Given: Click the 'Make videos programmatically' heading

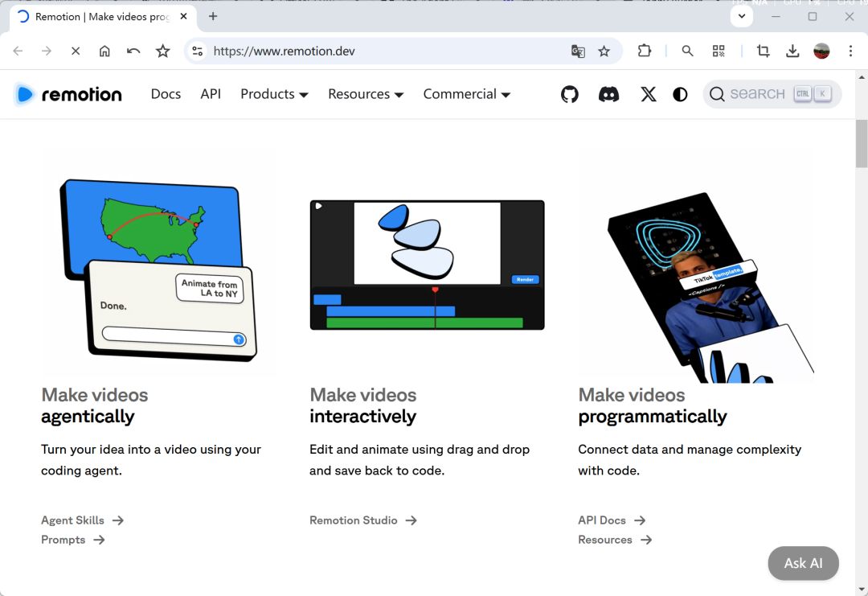Looking at the screenshot, I should click(x=653, y=405).
